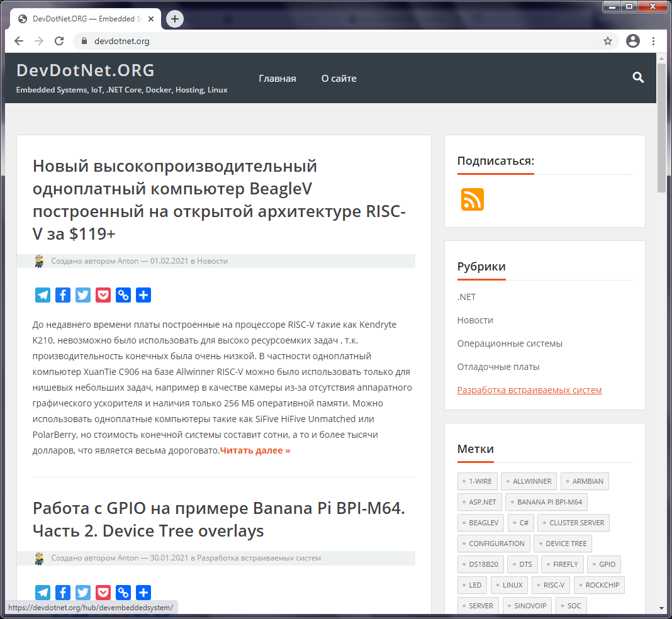Click Читать далее » link

tap(255, 450)
